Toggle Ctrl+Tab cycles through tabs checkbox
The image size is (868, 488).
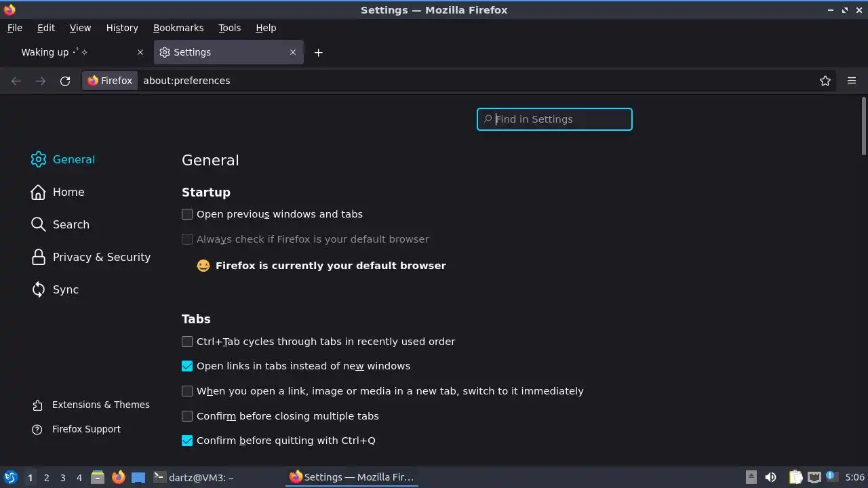[187, 342]
